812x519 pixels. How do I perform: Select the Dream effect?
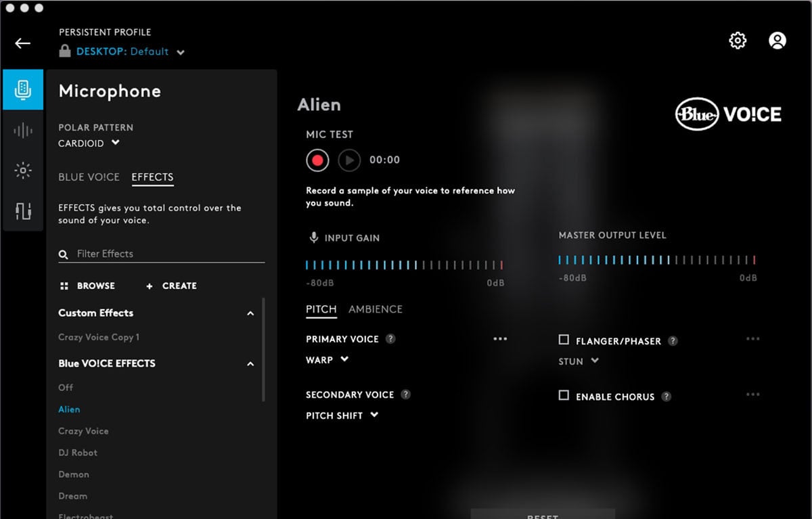72,496
